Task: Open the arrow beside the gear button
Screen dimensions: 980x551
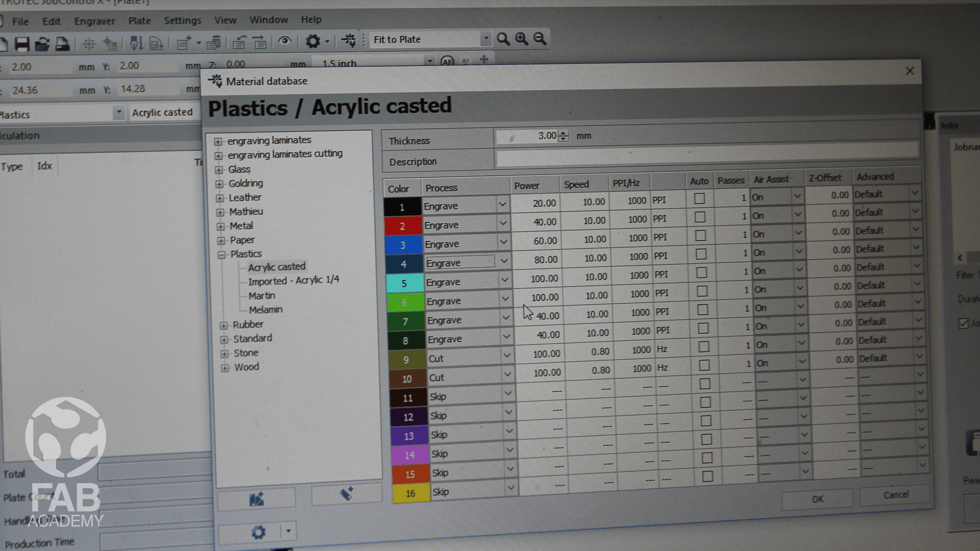Action: [288, 531]
